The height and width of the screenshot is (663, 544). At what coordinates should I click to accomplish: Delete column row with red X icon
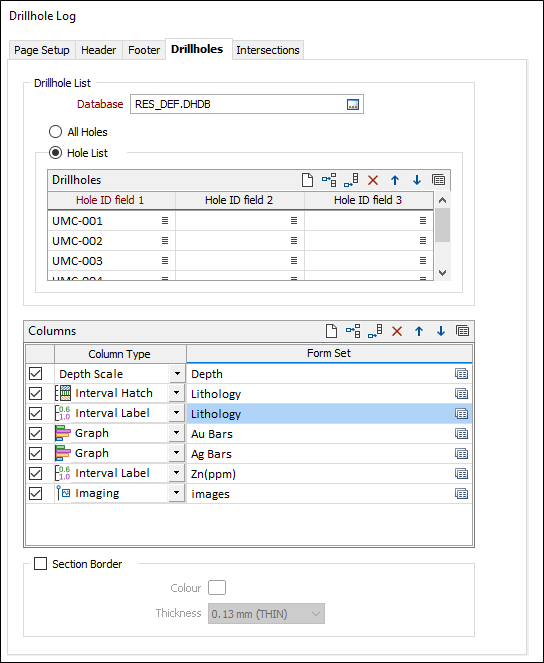397,332
